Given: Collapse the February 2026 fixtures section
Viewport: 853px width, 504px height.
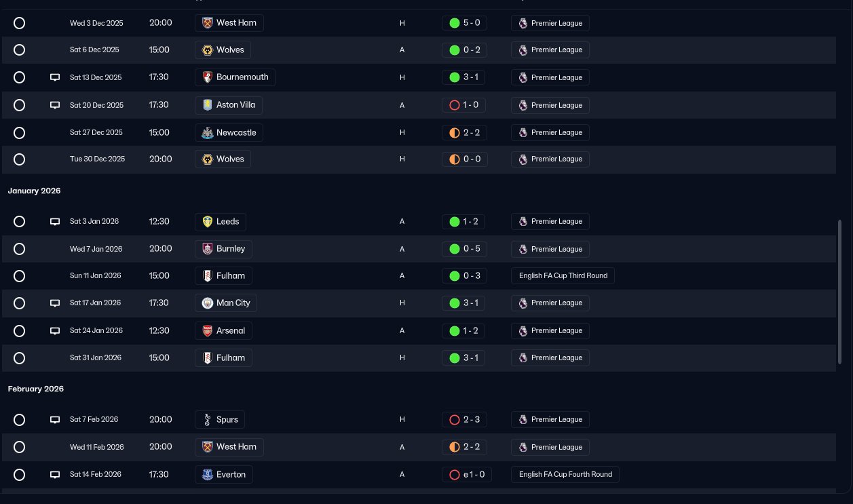Looking at the screenshot, I should point(35,389).
